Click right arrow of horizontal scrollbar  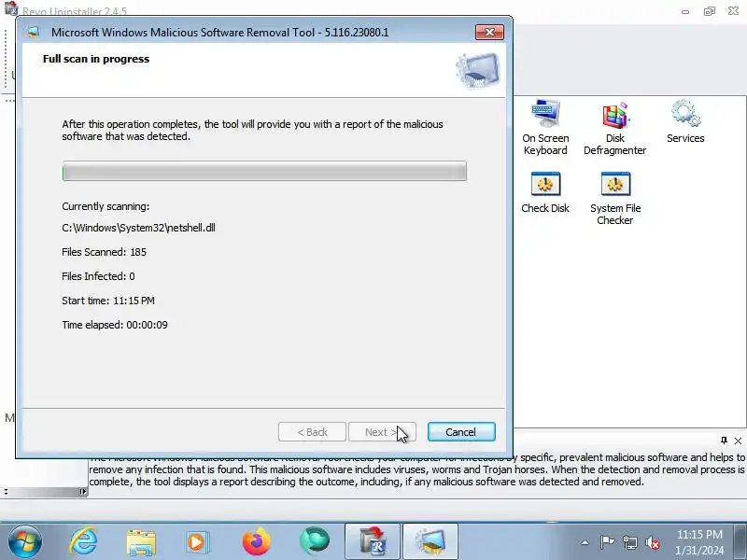[x=83, y=492]
